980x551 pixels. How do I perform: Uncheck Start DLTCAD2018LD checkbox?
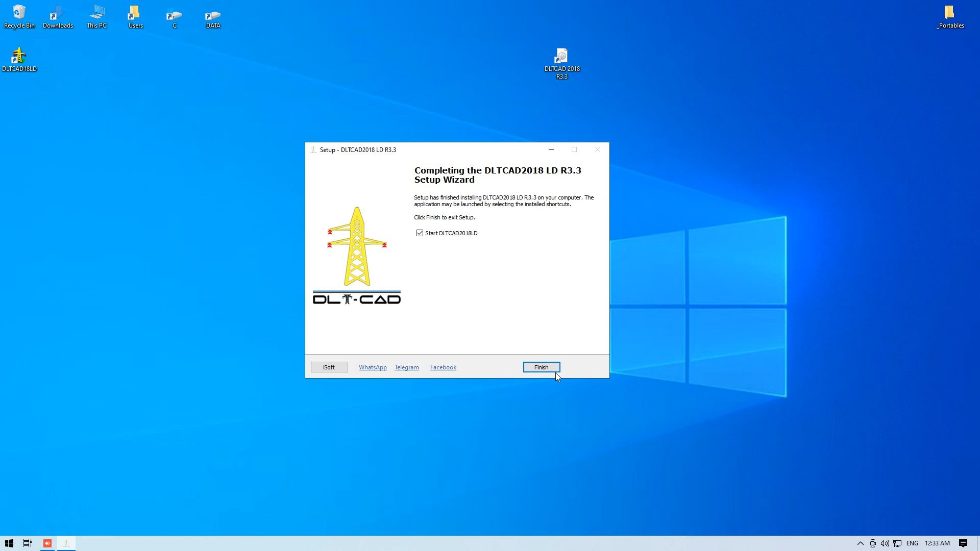(x=420, y=233)
